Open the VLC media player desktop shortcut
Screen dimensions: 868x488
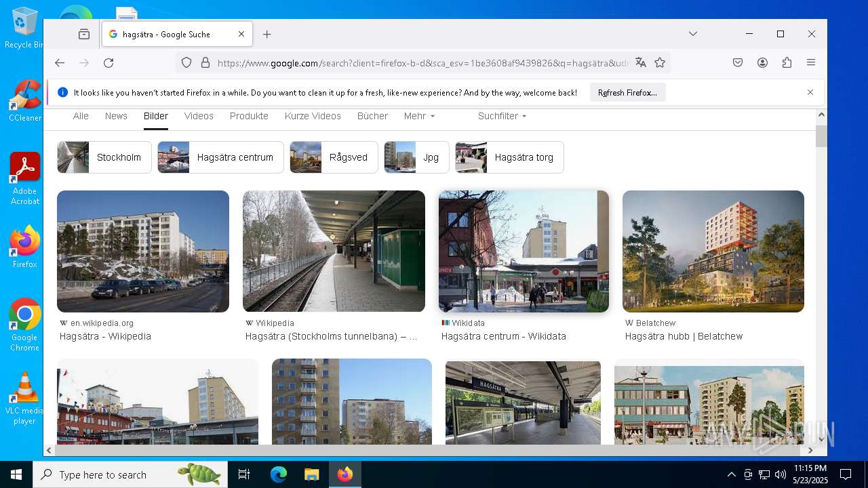coord(24,398)
